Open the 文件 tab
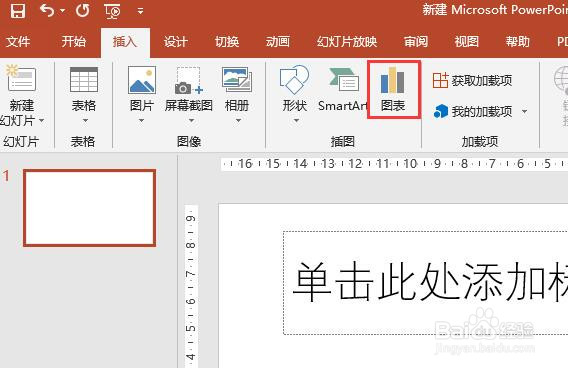 point(18,42)
